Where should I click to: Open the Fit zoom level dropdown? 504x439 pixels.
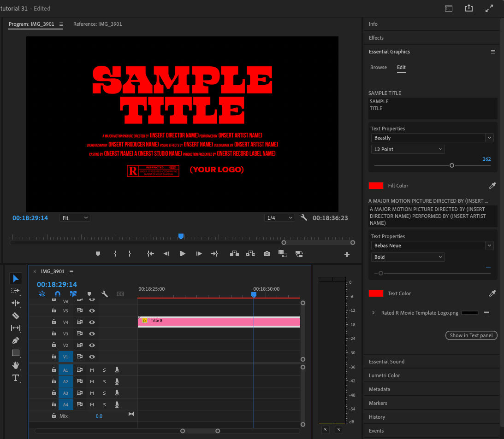(75, 218)
